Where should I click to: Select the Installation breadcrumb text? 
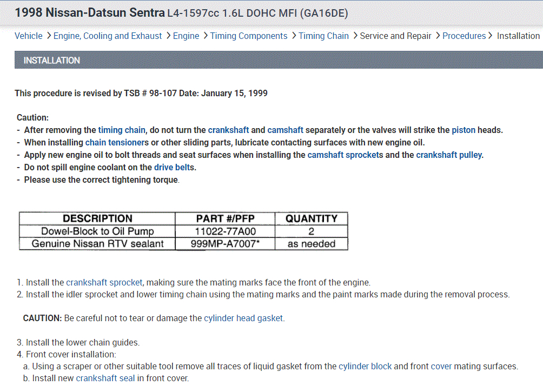point(518,36)
